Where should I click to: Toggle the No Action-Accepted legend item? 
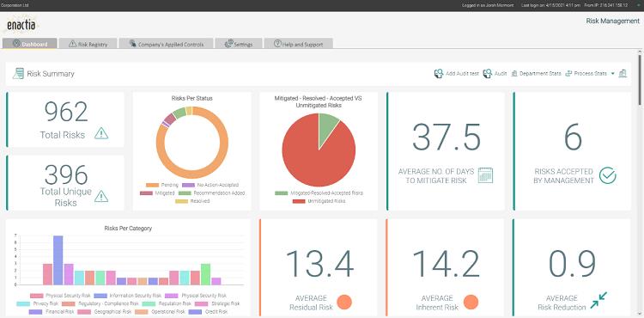[210, 186]
